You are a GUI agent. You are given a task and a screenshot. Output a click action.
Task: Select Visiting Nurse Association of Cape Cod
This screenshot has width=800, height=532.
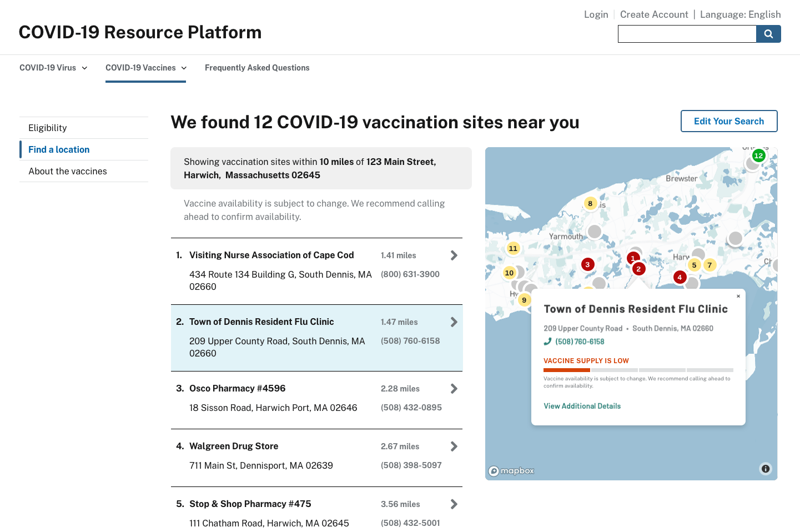tap(271, 255)
